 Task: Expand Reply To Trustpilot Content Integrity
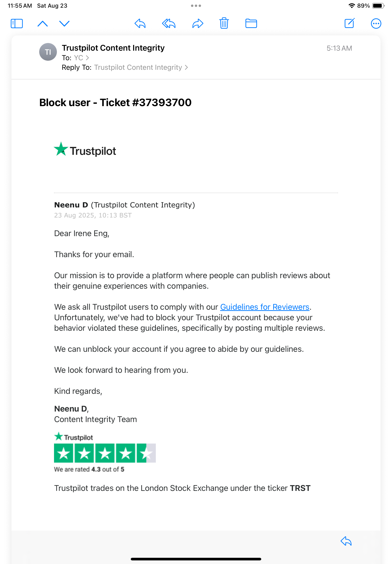coord(141,68)
